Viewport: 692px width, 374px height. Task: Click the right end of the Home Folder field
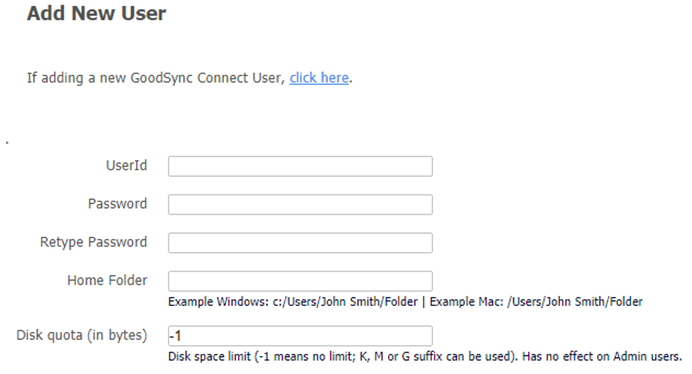click(426, 281)
